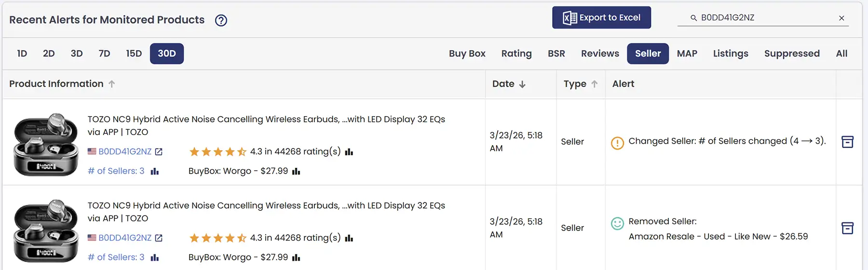The height and width of the screenshot is (270, 868).
Task: Open the Suppressed alerts tab
Action: pyautogui.click(x=791, y=54)
